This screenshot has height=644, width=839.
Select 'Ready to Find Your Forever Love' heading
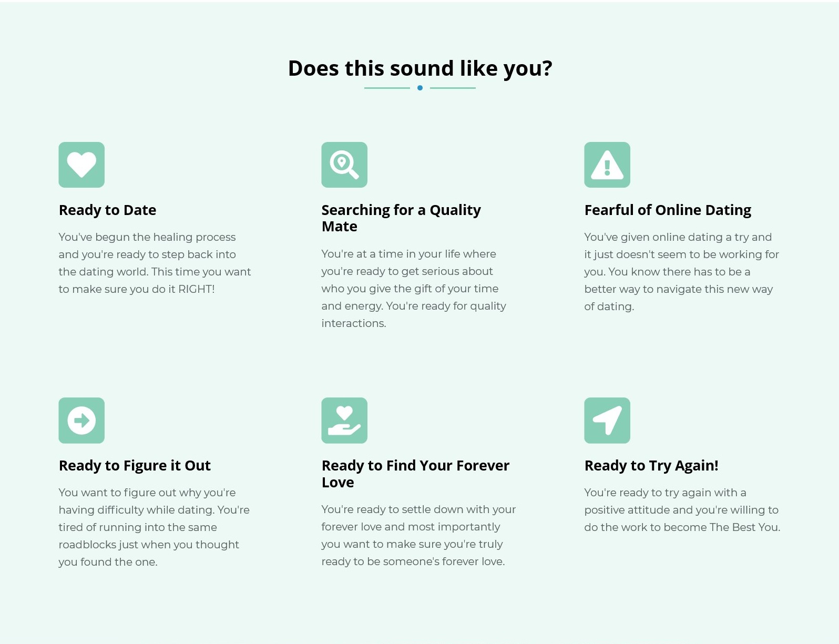(x=415, y=474)
